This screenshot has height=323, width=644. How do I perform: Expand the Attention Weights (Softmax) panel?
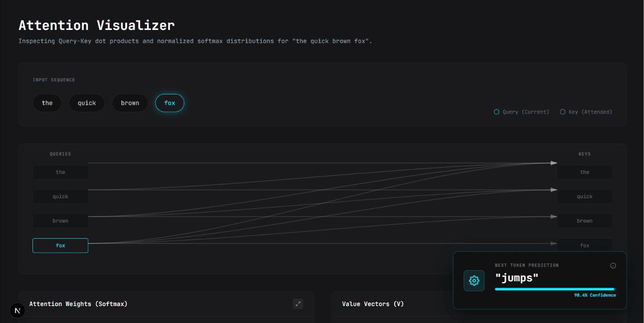pos(298,304)
